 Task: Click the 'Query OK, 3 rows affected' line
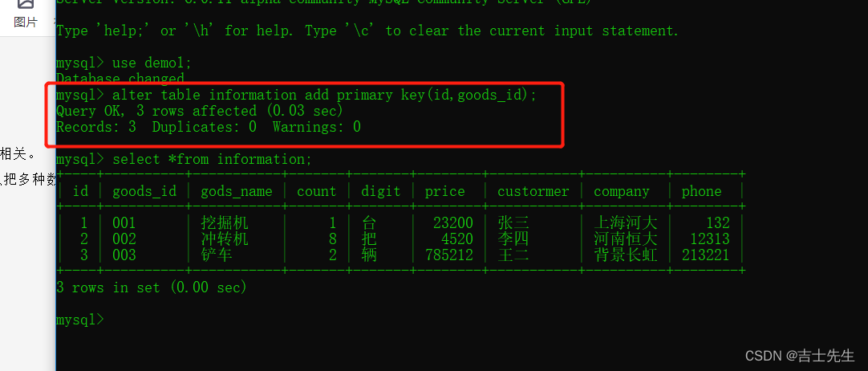pos(200,112)
